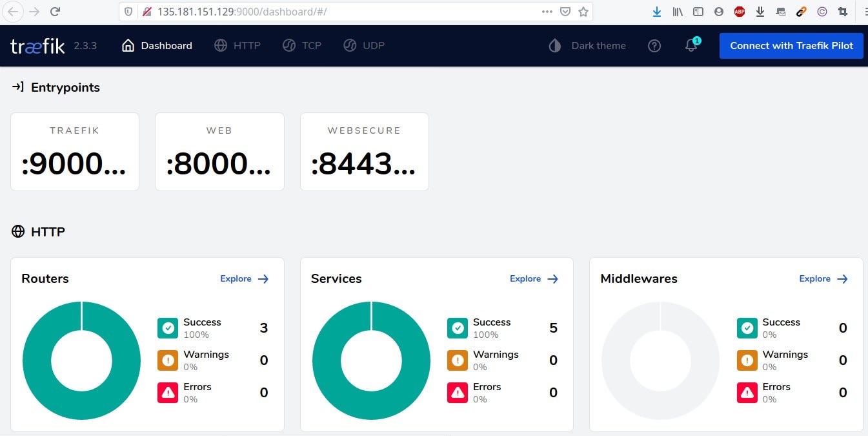Toggle the Dark theme

(587, 46)
